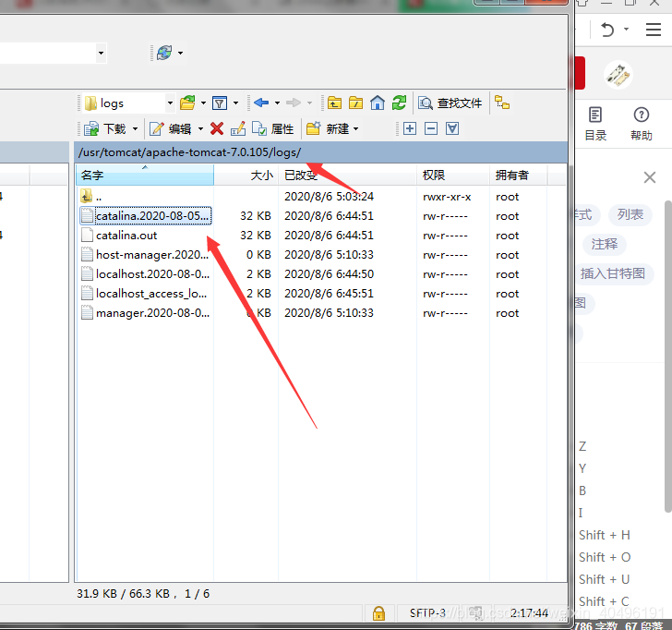Click the 查找文件 find files button

coord(450,103)
